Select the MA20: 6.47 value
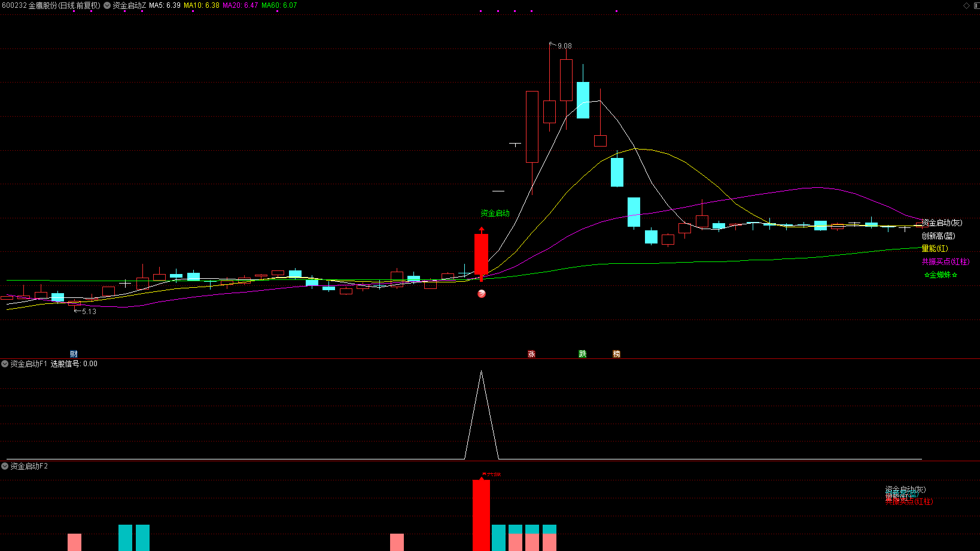The width and height of the screenshot is (980, 551). pyautogui.click(x=241, y=5)
